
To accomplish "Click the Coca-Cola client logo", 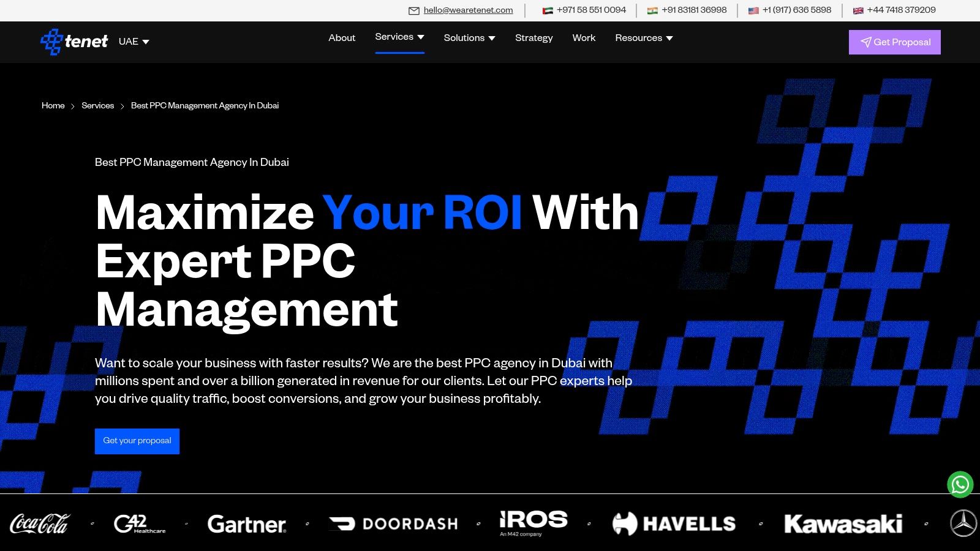I will pos(40,524).
